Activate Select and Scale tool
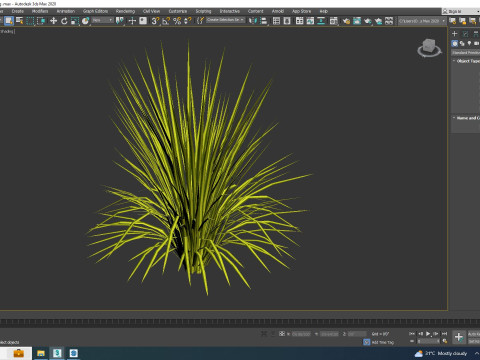This screenshot has height=360, width=480. [x=75, y=21]
